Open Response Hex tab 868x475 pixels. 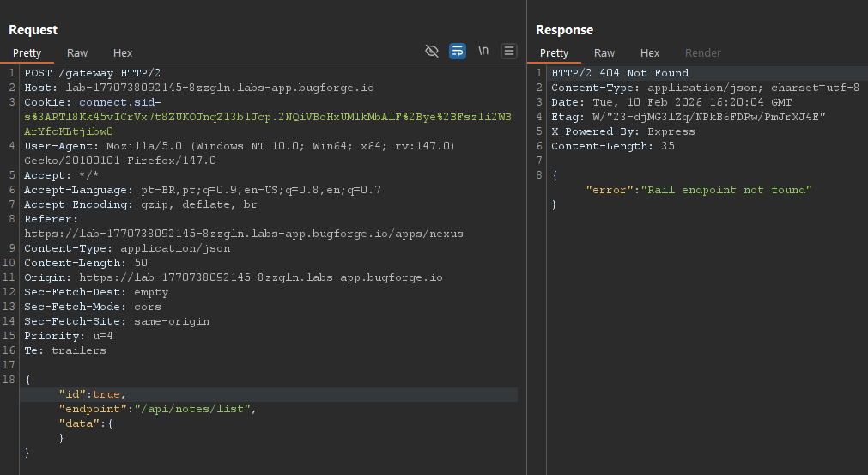(650, 53)
